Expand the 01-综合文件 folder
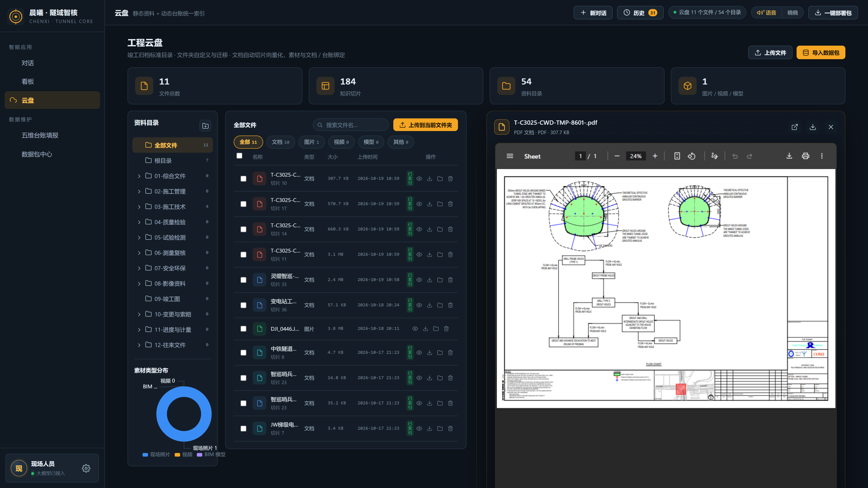 point(139,176)
